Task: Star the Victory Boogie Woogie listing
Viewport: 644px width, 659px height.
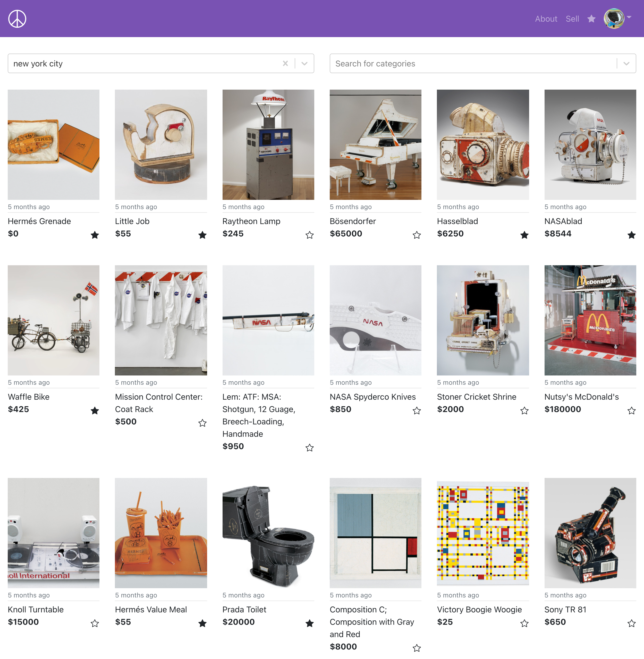Action: (524, 623)
